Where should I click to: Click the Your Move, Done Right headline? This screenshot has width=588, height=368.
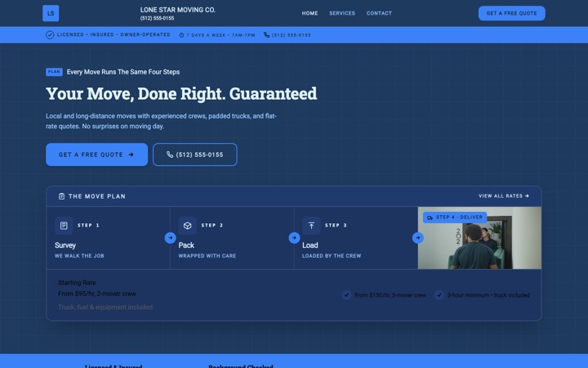[x=181, y=93]
